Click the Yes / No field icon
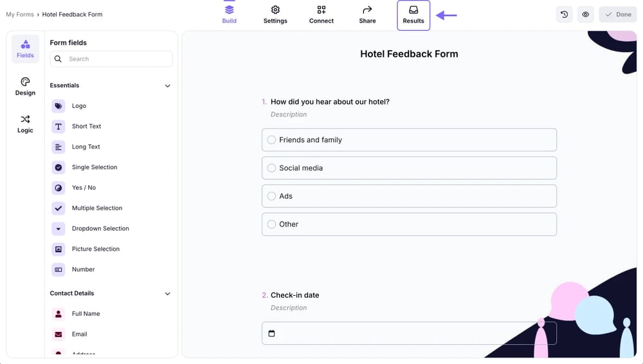Image resolution: width=643 pixels, height=364 pixels. pos(59,188)
